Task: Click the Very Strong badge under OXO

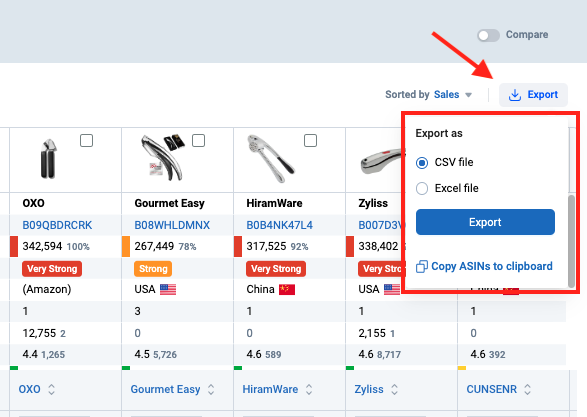Action: (52, 269)
